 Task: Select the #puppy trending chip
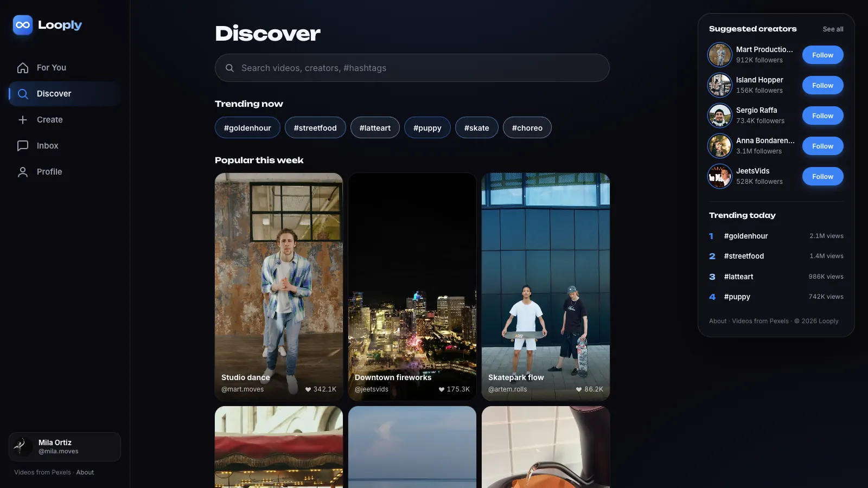427,128
